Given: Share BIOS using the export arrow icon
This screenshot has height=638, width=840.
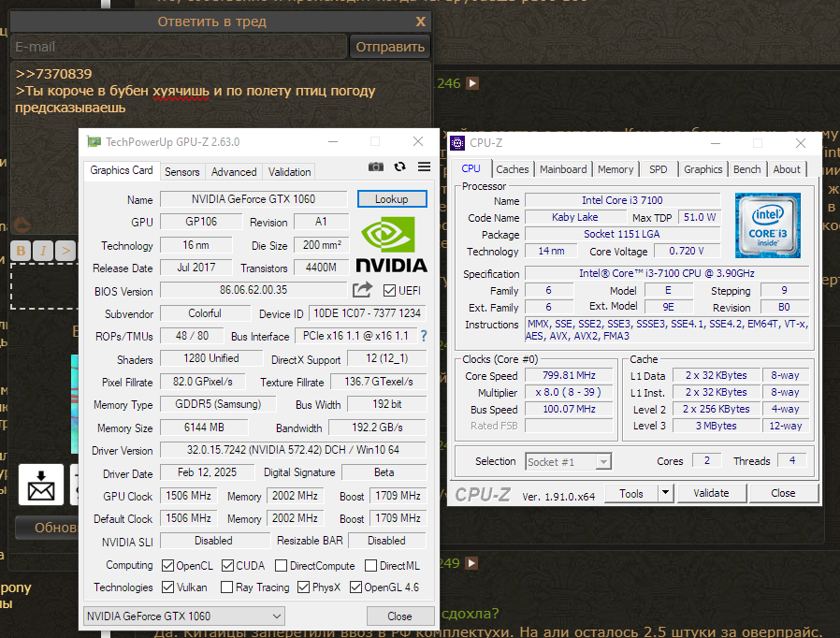Looking at the screenshot, I should 363,290.
